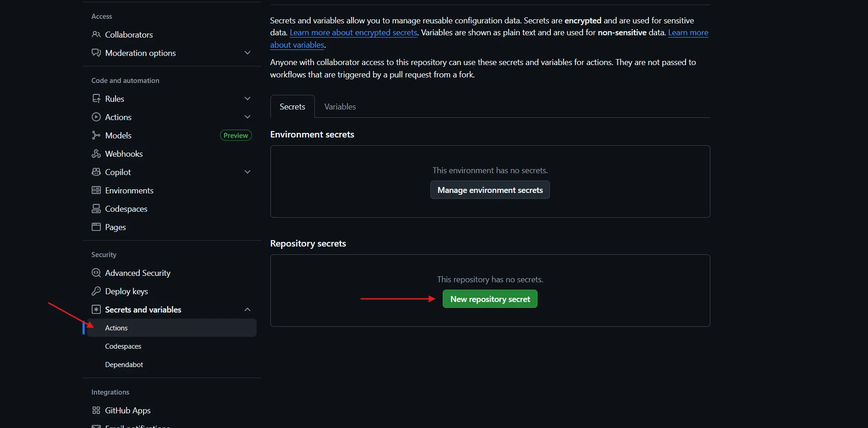The height and width of the screenshot is (428, 868).
Task: Click the Environments server icon
Action: 96,190
